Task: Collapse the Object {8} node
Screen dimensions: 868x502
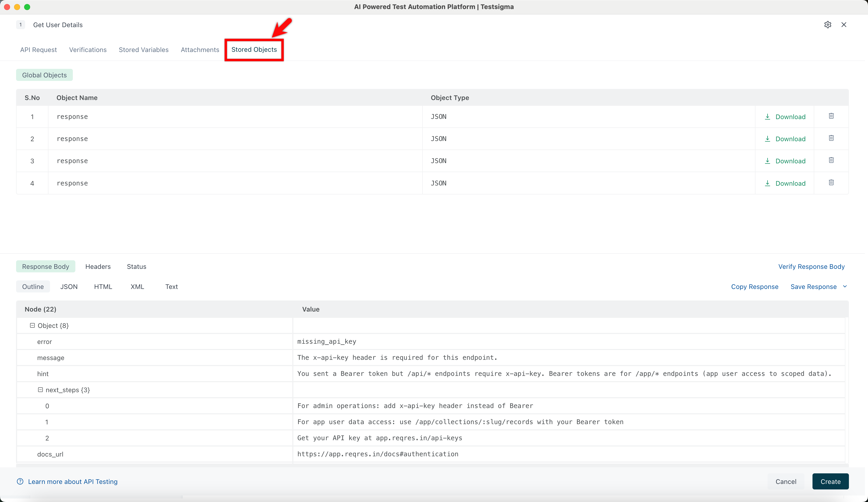Action: 32,325
